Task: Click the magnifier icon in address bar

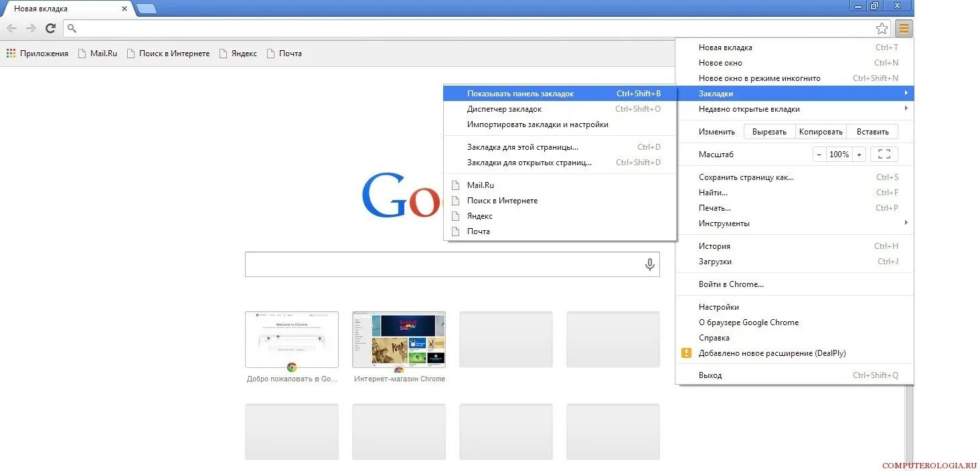Action: [x=72, y=28]
